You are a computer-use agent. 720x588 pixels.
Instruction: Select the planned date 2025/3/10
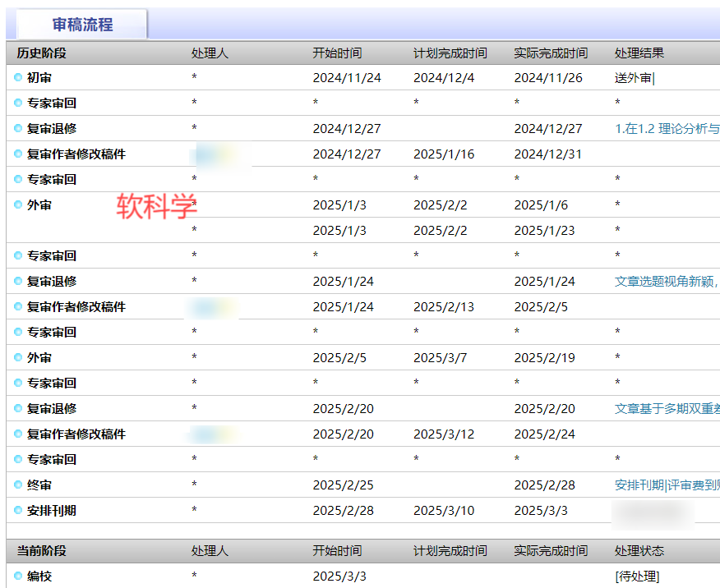(444, 511)
